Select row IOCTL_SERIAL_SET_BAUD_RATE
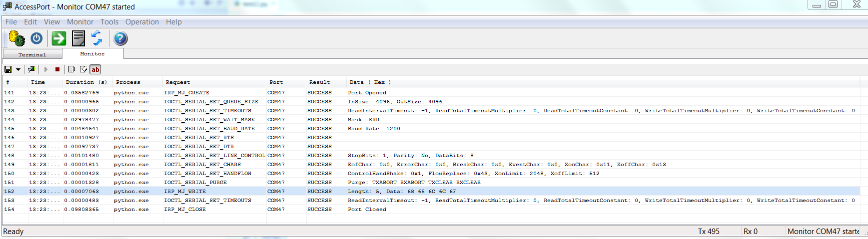 431,129
